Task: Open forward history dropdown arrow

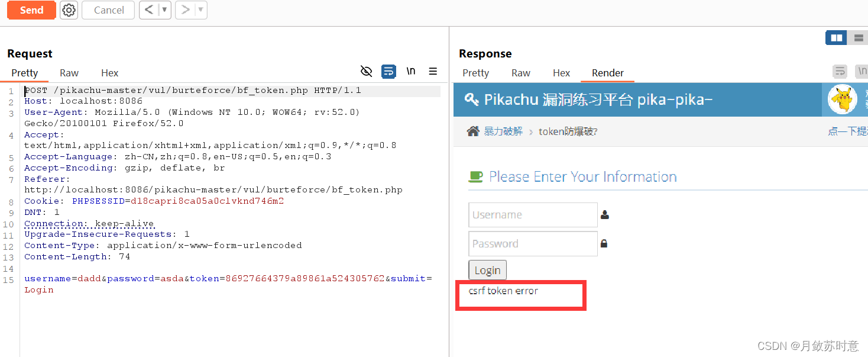Action: coord(200,10)
